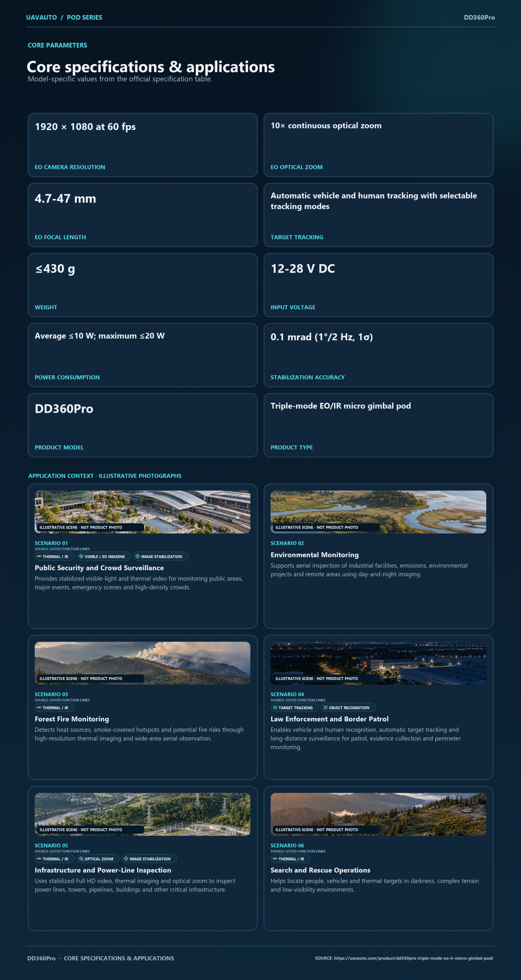Select the '4.7-47 mm' focal length value
Image resolution: width=521 pixels, height=980 pixels.
pyautogui.click(x=65, y=199)
